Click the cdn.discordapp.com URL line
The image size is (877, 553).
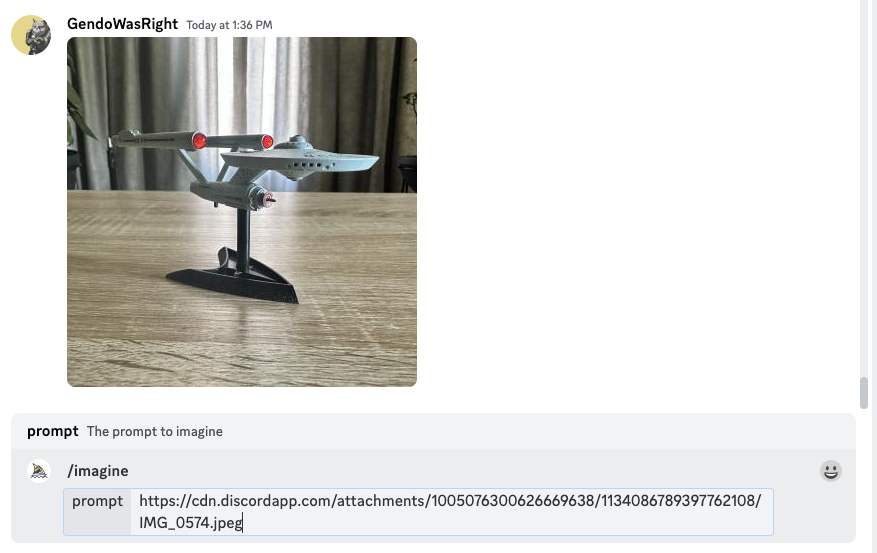click(450, 500)
